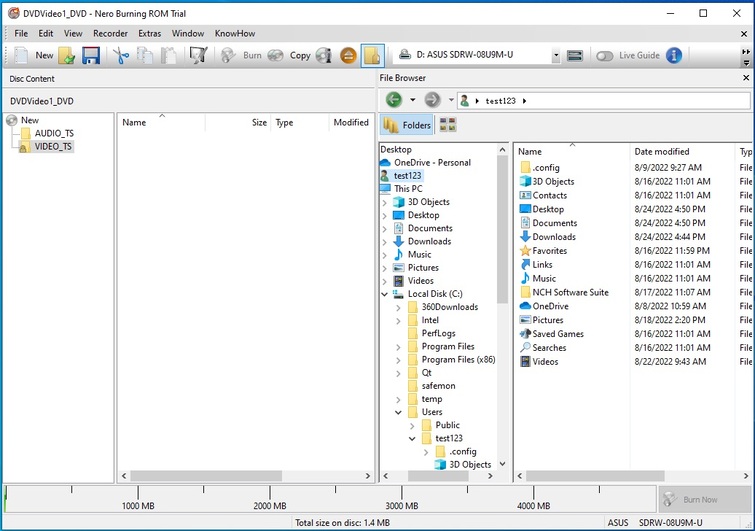Click the Paste clipboard icon
This screenshot has width=755, height=531.
(168, 55)
